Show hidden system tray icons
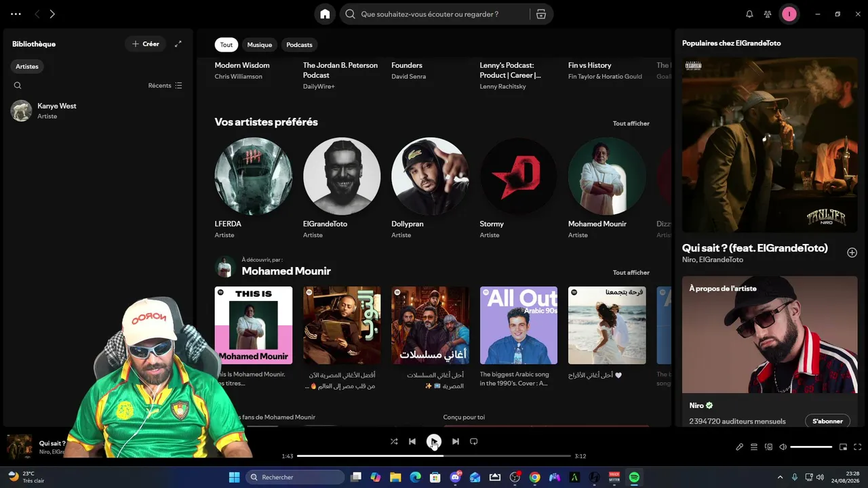The width and height of the screenshot is (868, 488). coord(780,477)
